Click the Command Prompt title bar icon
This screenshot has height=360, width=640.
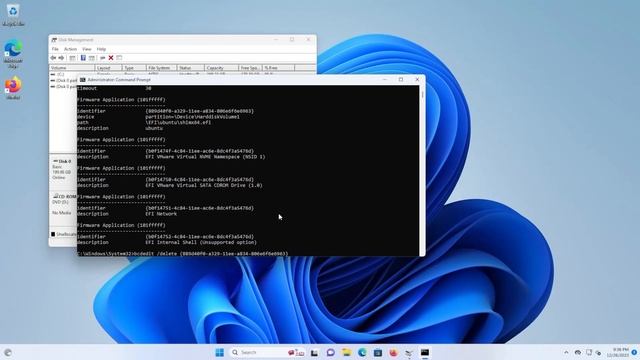[83, 80]
